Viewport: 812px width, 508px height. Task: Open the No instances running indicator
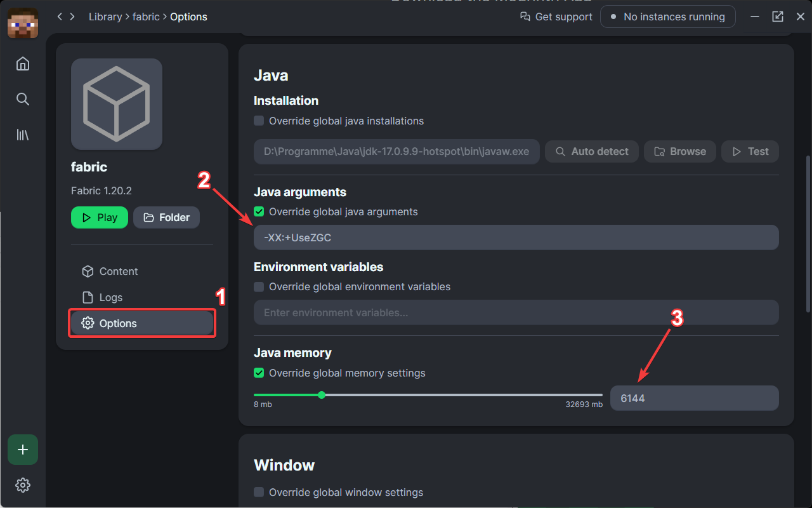668,17
